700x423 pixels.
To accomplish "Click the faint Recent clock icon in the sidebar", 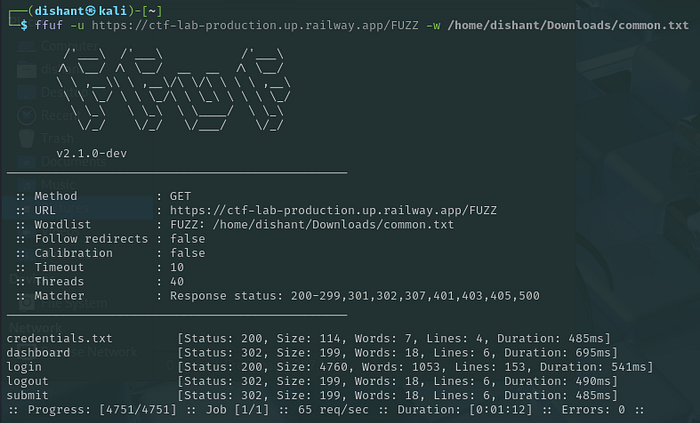I will click(x=27, y=116).
